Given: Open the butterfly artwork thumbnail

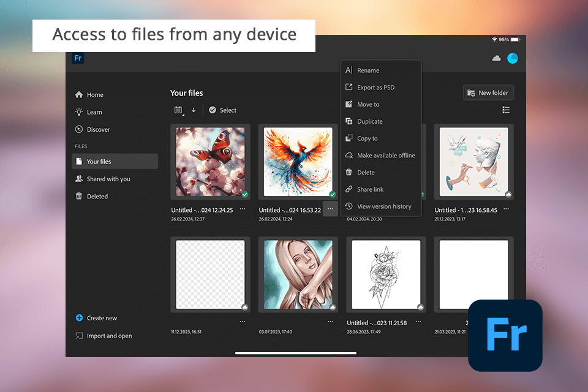Looking at the screenshot, I should coord(210,162).
